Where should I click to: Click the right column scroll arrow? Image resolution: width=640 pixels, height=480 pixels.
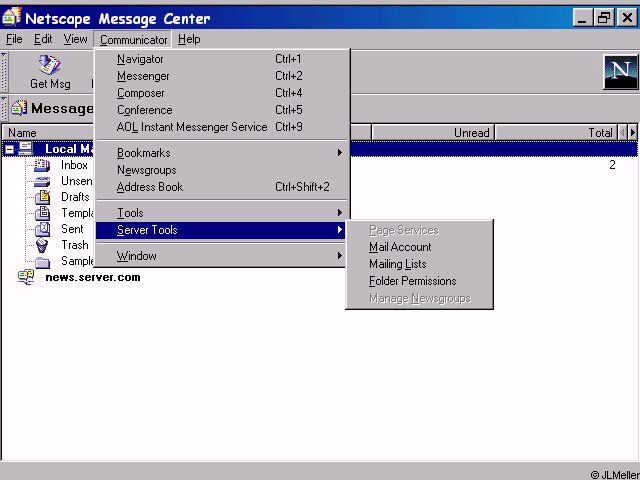click(x=633, y=132)
